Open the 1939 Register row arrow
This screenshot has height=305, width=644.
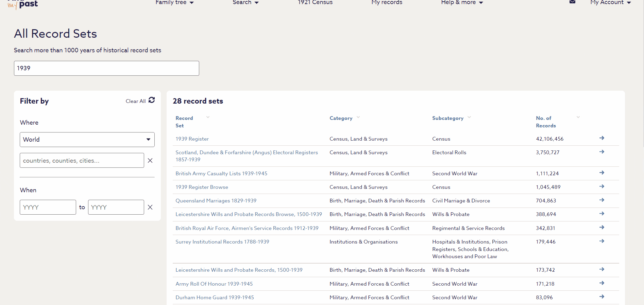pyautogui.click(x=601, y=138)
